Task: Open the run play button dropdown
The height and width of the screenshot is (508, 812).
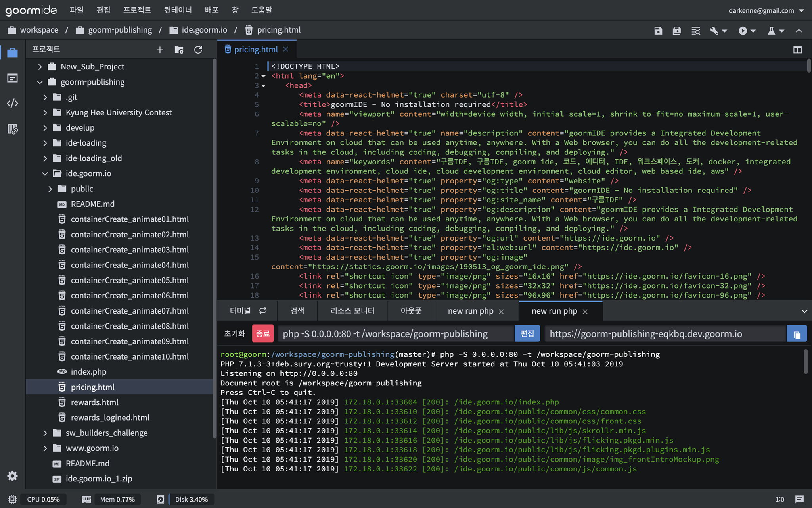Action: pyautogui.click(x=747, y=31)
